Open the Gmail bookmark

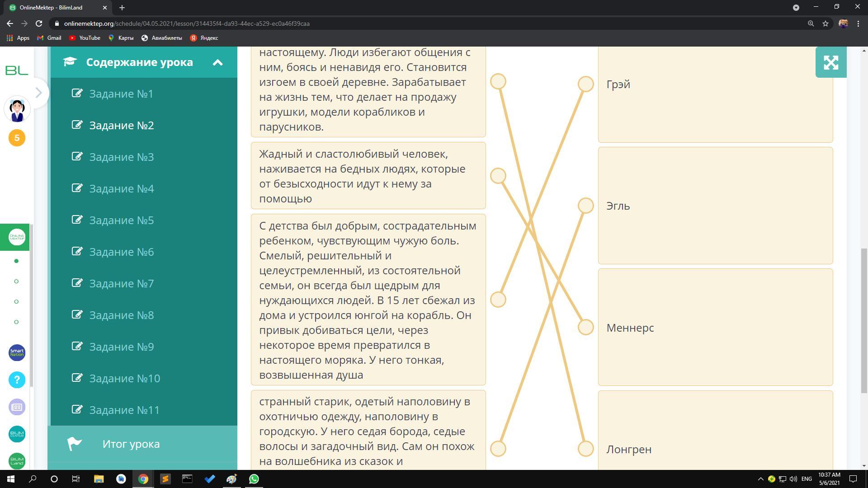[x=49, y=38]
